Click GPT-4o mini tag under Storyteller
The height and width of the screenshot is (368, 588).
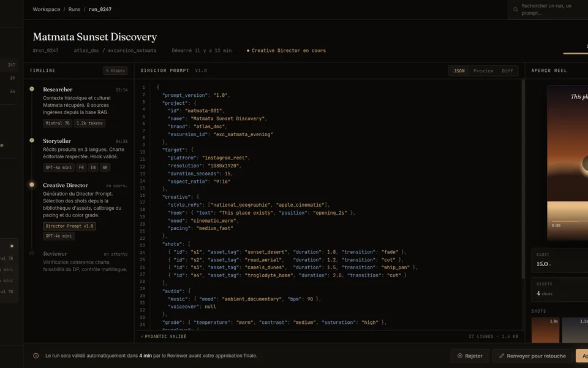coord(59,167)
